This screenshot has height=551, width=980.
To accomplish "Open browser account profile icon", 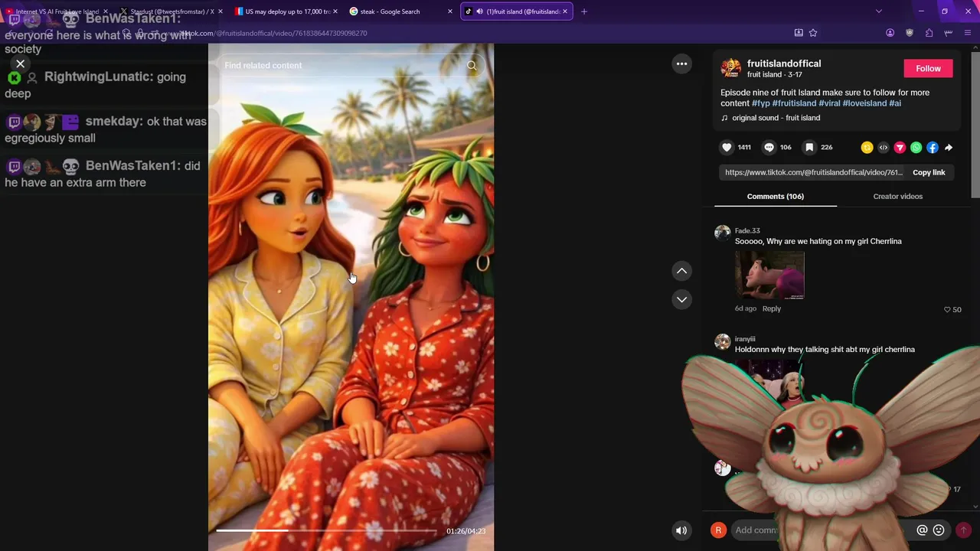I will (x=890, y=33).
